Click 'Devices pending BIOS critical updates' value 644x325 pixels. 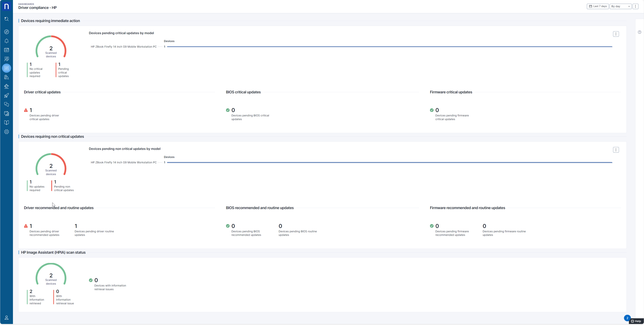click(233, 110)
